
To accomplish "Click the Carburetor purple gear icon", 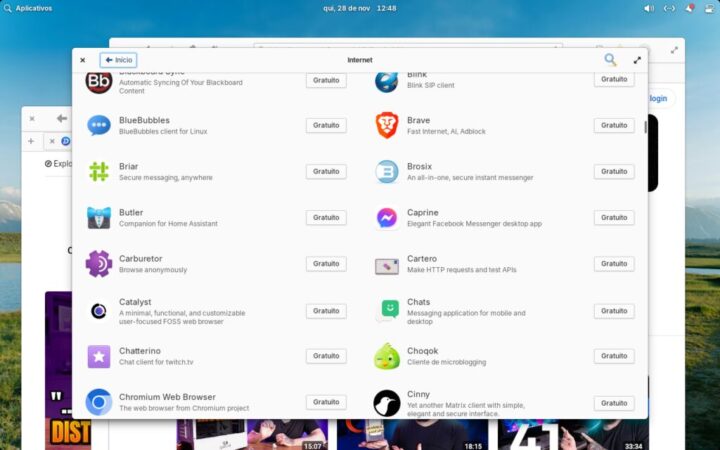I will 99,264.
